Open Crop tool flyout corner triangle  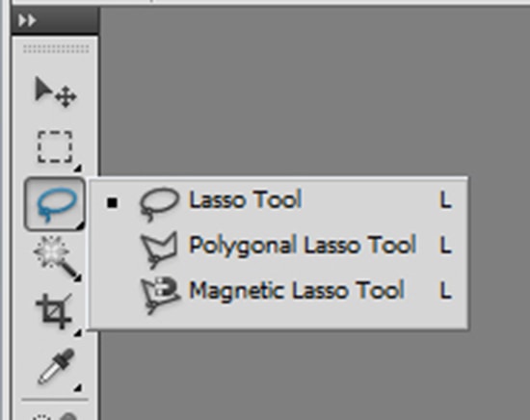point(78,333)
